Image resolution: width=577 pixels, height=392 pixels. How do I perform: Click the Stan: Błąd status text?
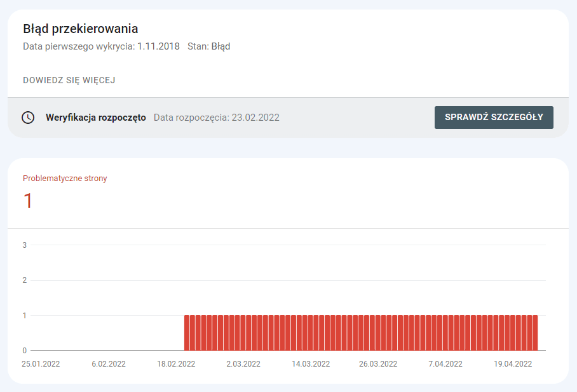208,46
